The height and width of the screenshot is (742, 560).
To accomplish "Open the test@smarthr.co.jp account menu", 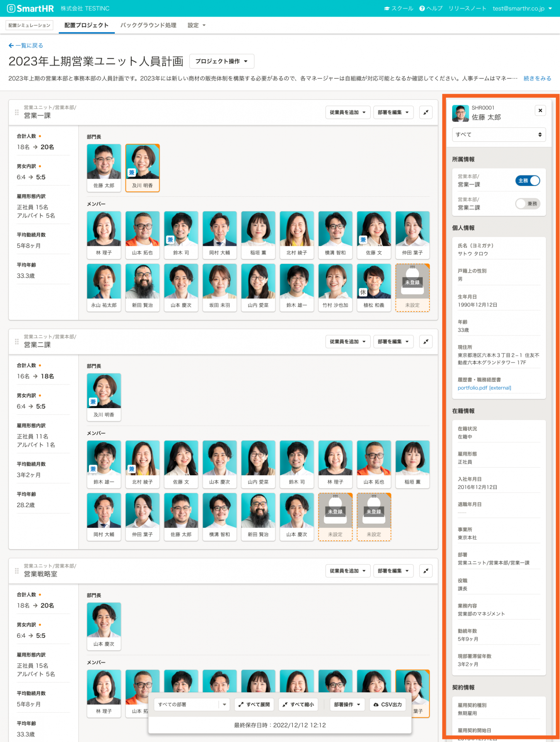I will (x=523, y=9).
